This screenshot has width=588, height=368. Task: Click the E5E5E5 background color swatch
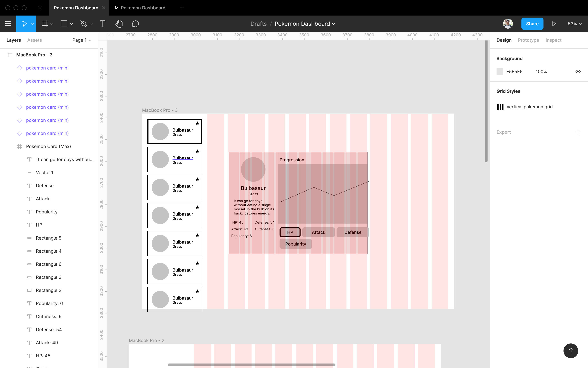[x=500, y=72]
